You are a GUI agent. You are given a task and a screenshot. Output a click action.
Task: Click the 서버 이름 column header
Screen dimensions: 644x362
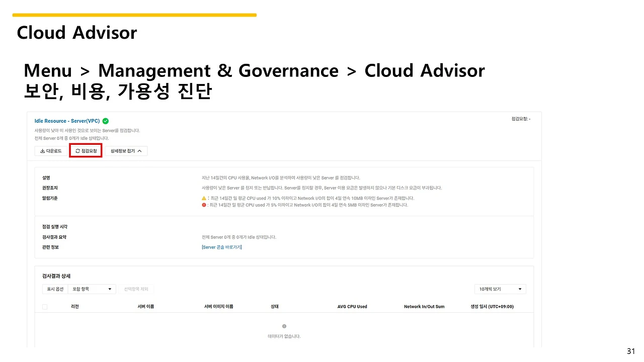click(145, 307)
